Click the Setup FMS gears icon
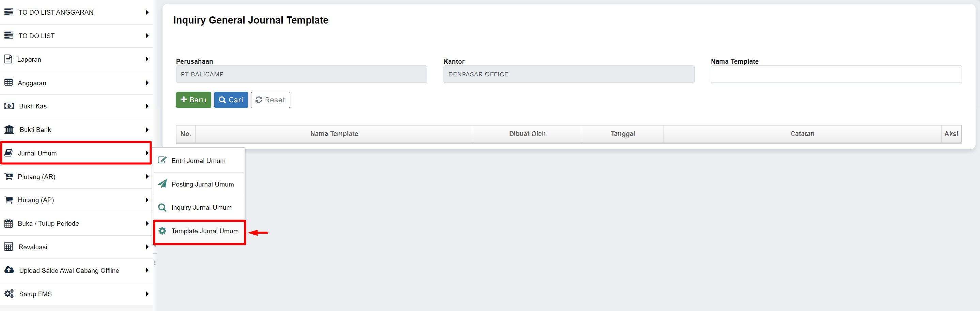980x311 pixels. click(x=9, y=294)
